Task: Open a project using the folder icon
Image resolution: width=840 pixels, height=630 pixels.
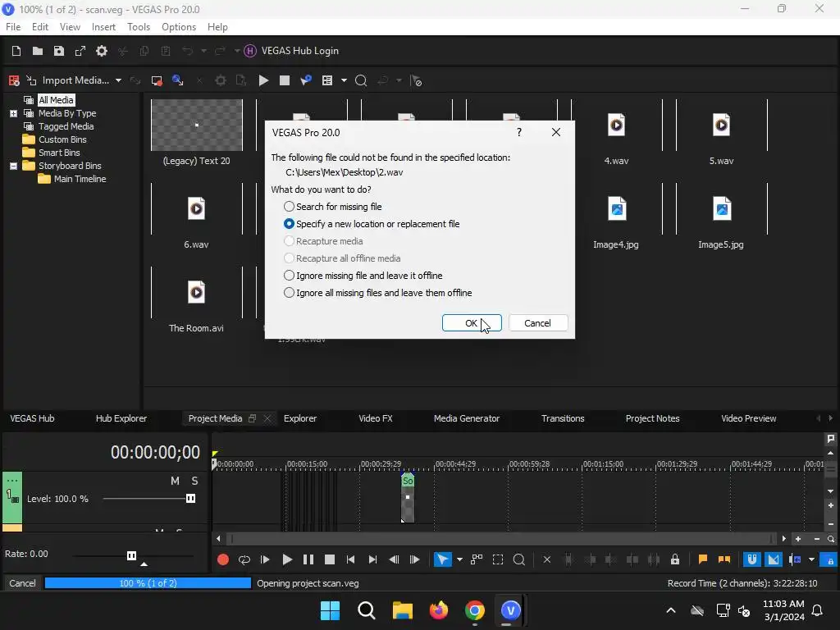Action: click(x=38, y=51)
